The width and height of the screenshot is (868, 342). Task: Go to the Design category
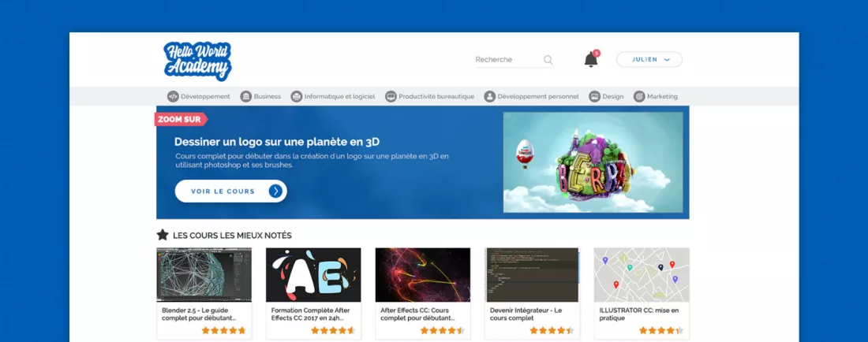point(607,96)
